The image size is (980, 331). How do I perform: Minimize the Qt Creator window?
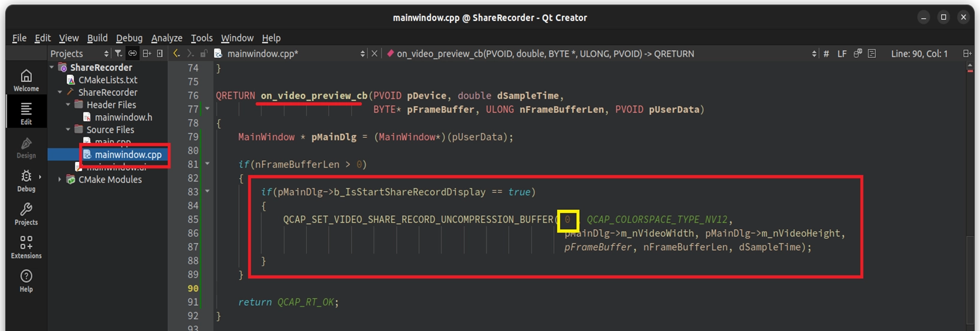click(924, 17)
